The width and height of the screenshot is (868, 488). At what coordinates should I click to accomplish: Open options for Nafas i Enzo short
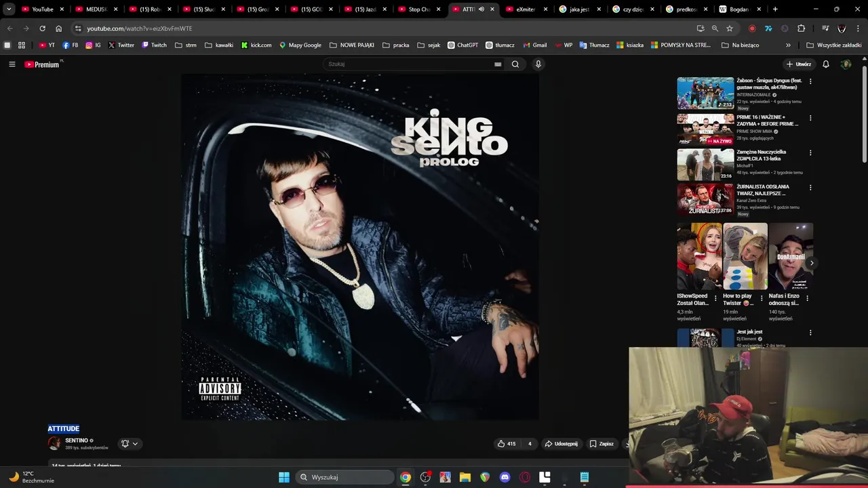(807, 298)
